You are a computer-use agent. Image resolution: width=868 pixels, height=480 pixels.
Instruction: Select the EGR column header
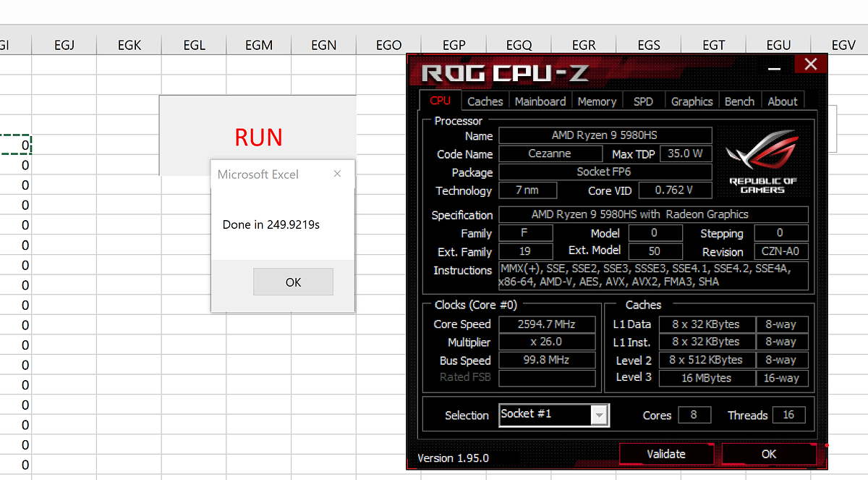pos(584,45)
